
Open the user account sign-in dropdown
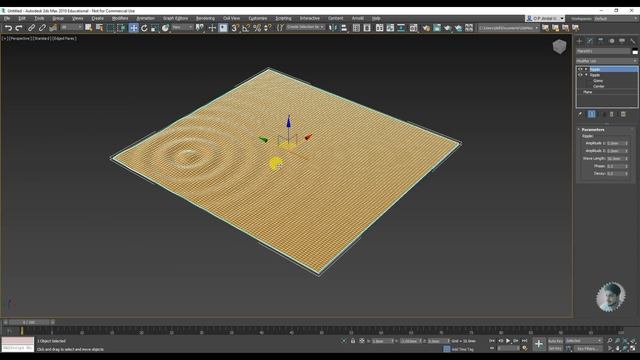pyautogui.click(x=545, y=18)
